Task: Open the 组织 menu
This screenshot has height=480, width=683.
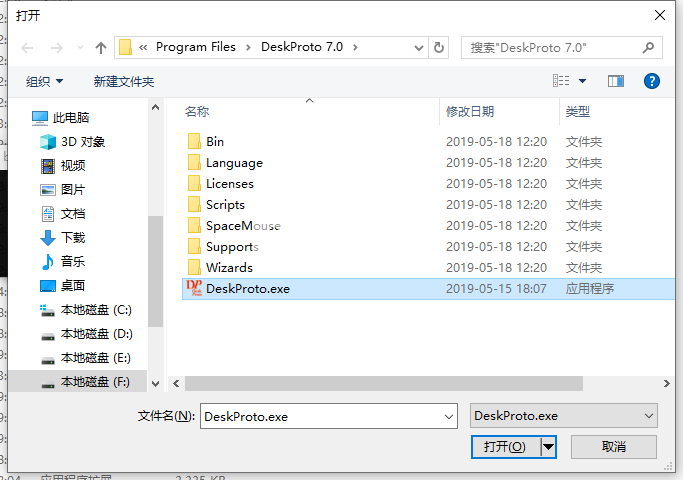Action: click(x=44, y=81)
